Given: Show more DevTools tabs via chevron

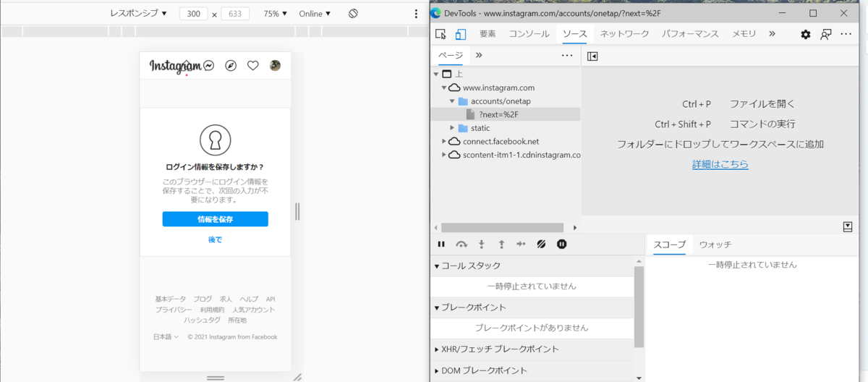Looking at the screenshot, I should (x=772, y=33).
